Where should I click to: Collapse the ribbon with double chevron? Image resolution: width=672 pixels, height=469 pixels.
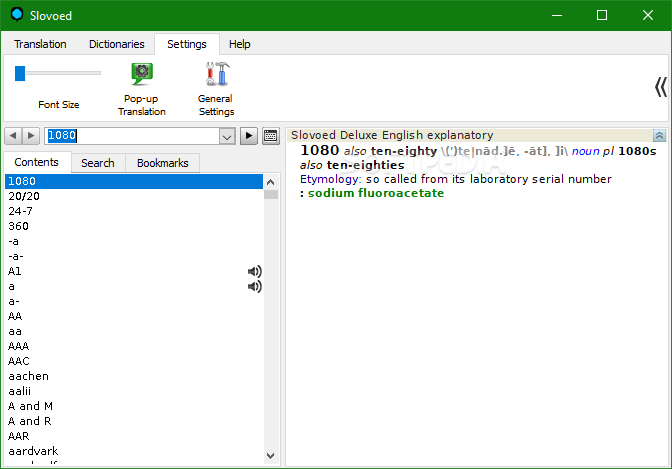click(x=661, y=87)
